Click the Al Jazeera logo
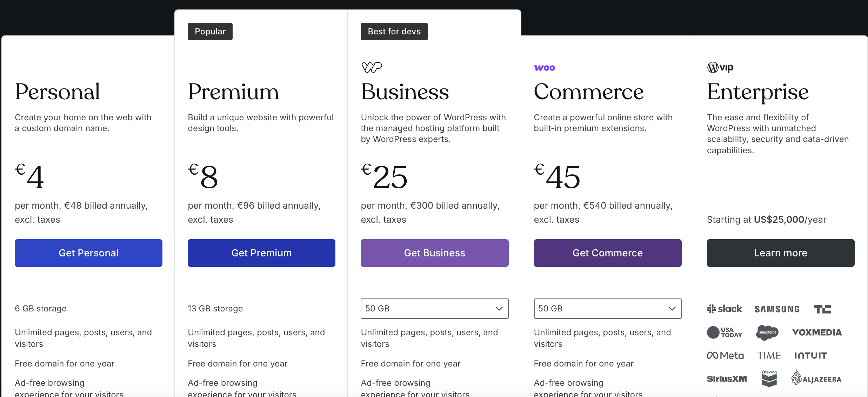 tap(816, 378)
